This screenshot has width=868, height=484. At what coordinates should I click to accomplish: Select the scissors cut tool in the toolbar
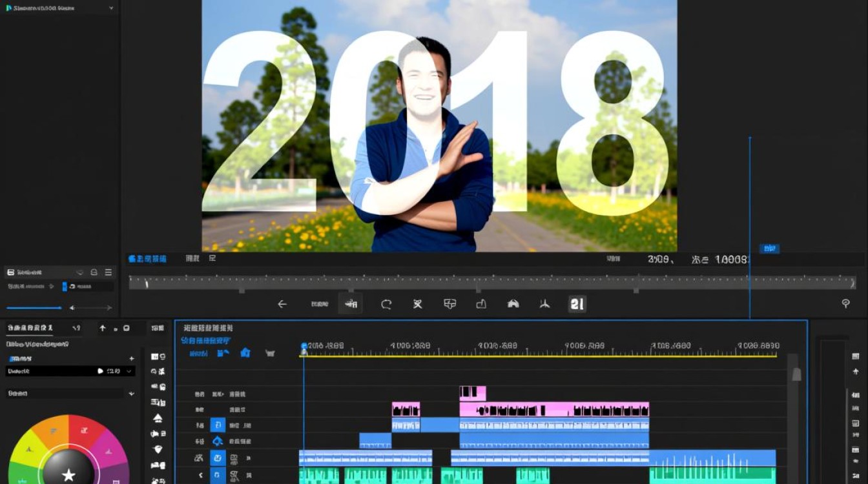(418, 304)
